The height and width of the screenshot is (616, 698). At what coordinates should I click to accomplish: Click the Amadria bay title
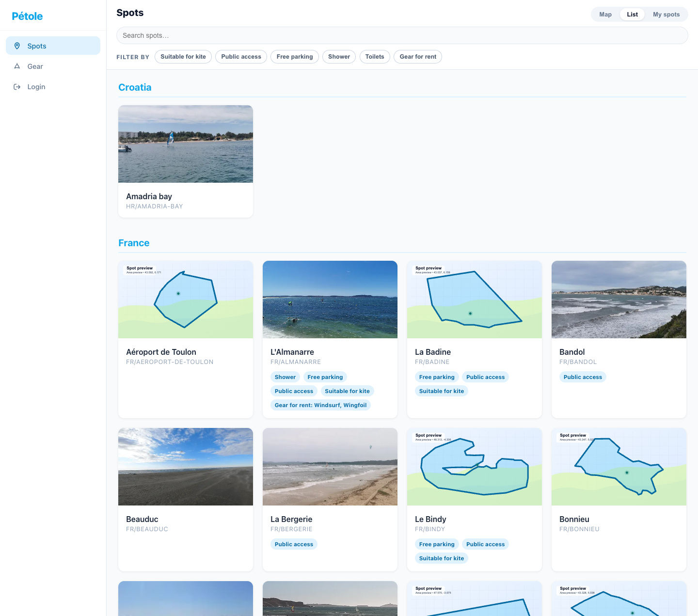click(149, 196)
